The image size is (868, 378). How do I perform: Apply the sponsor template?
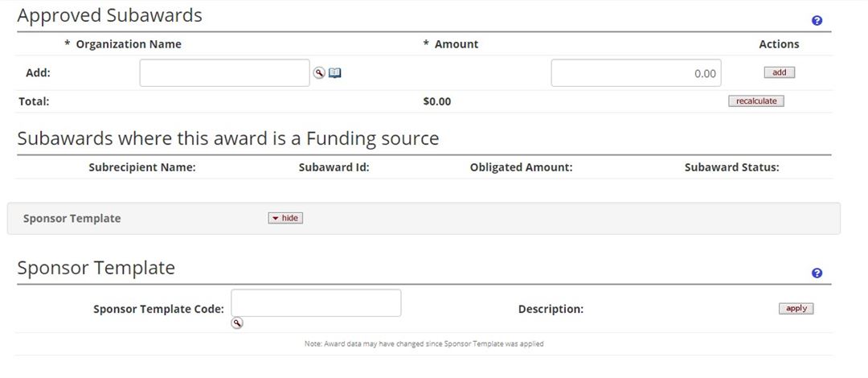pos(796,309)
